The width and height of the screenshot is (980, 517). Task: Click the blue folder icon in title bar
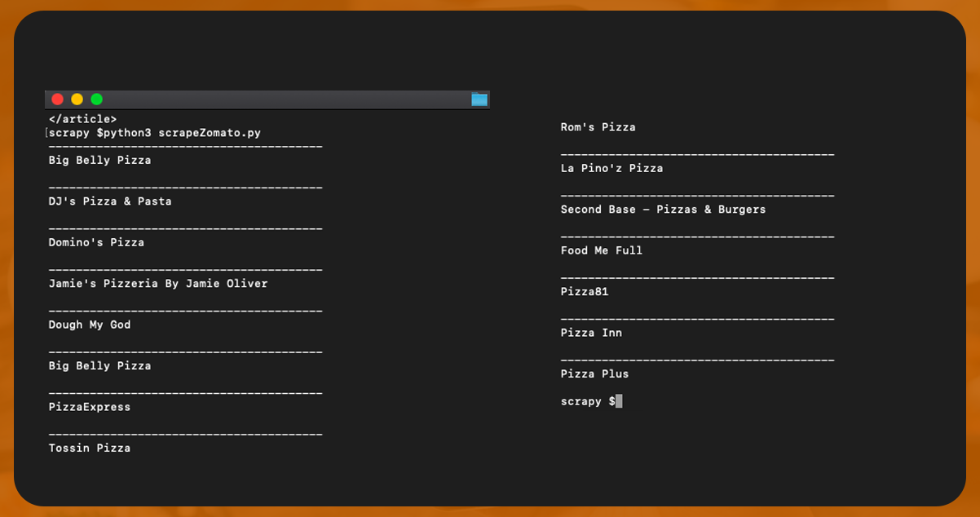479,99
